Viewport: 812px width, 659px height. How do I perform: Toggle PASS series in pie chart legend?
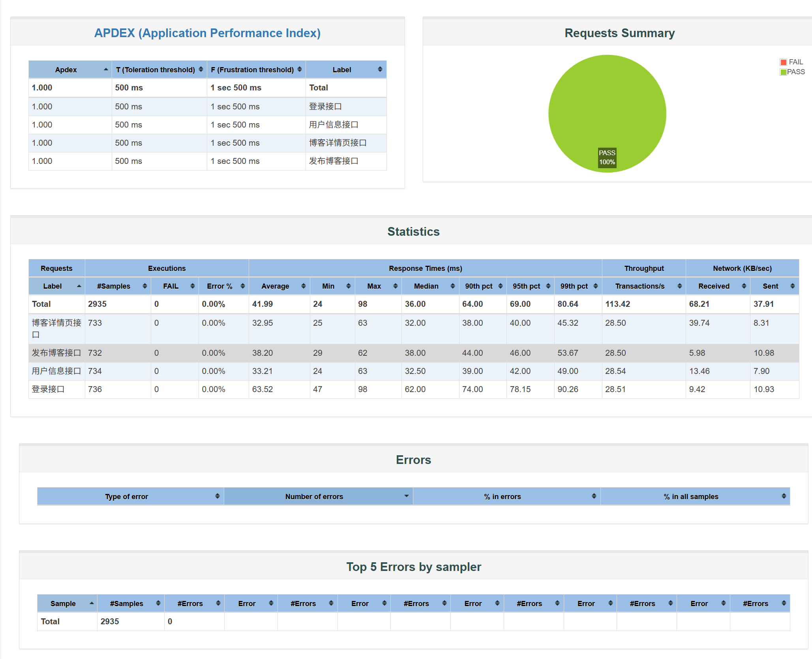coord(795,72)
